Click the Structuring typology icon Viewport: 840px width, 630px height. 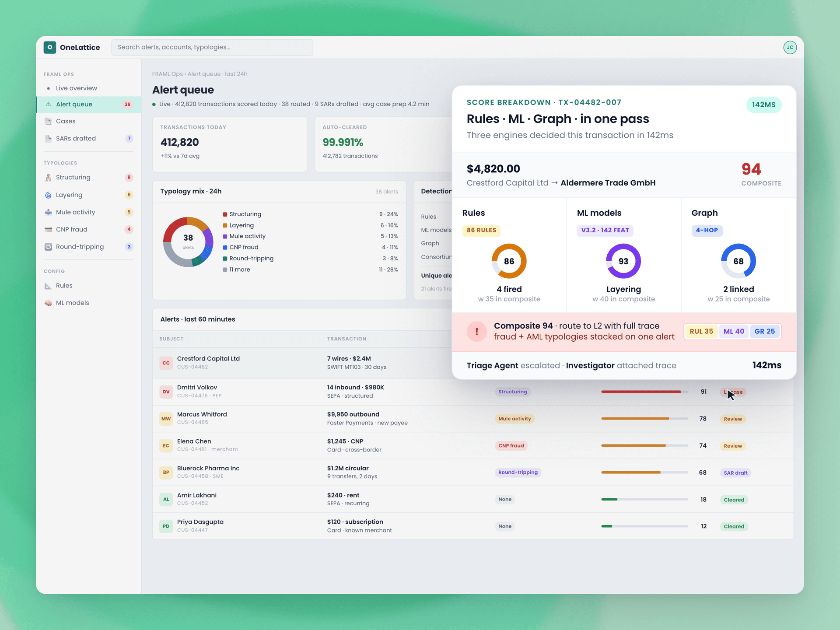coord(48,177)
